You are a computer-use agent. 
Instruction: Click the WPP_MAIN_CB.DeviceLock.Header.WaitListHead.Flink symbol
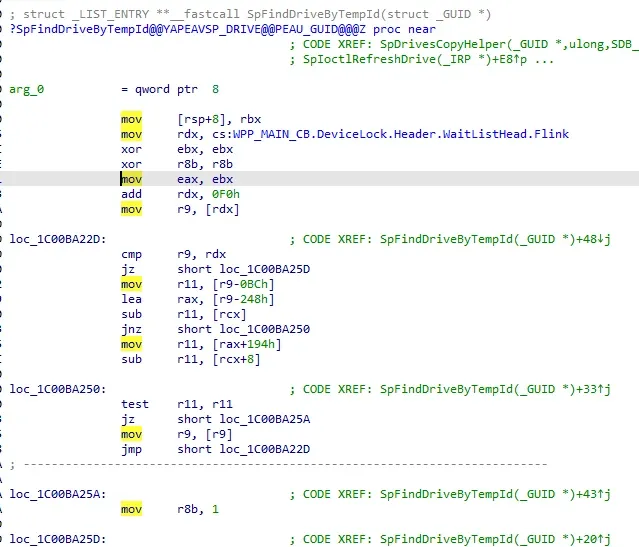click(401, 134)
